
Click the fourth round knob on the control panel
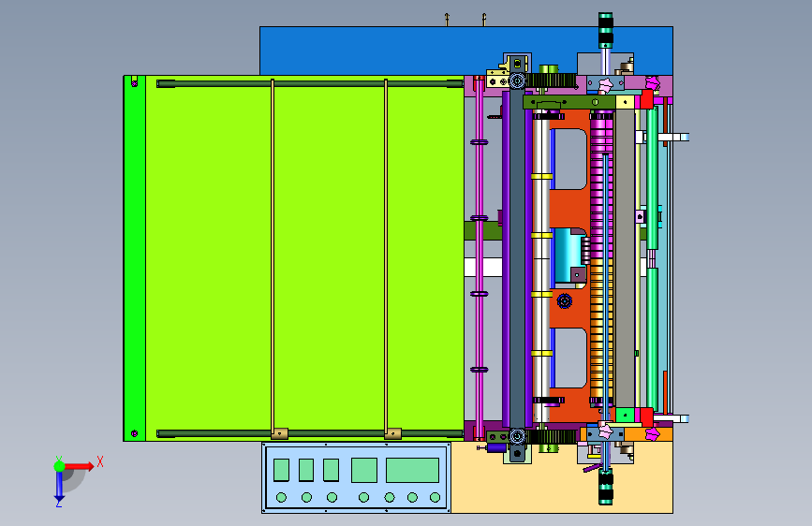[x=364, y=498]
